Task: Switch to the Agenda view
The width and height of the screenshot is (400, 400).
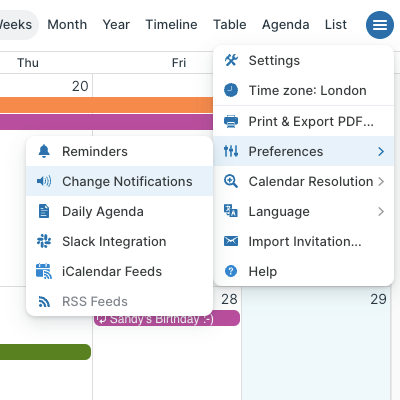Action: [x=286, y=25]
